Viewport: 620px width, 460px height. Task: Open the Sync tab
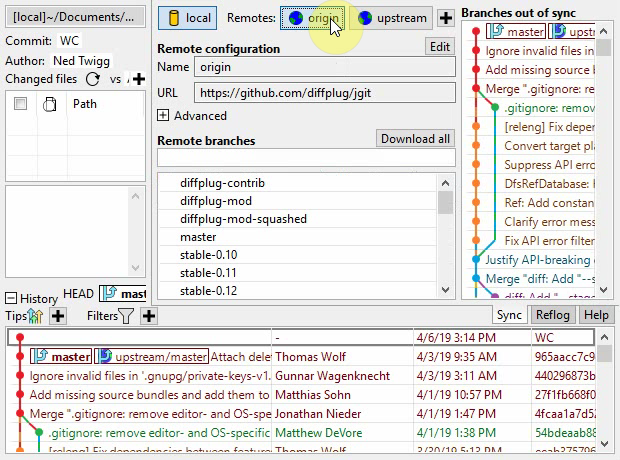(509, 315)
